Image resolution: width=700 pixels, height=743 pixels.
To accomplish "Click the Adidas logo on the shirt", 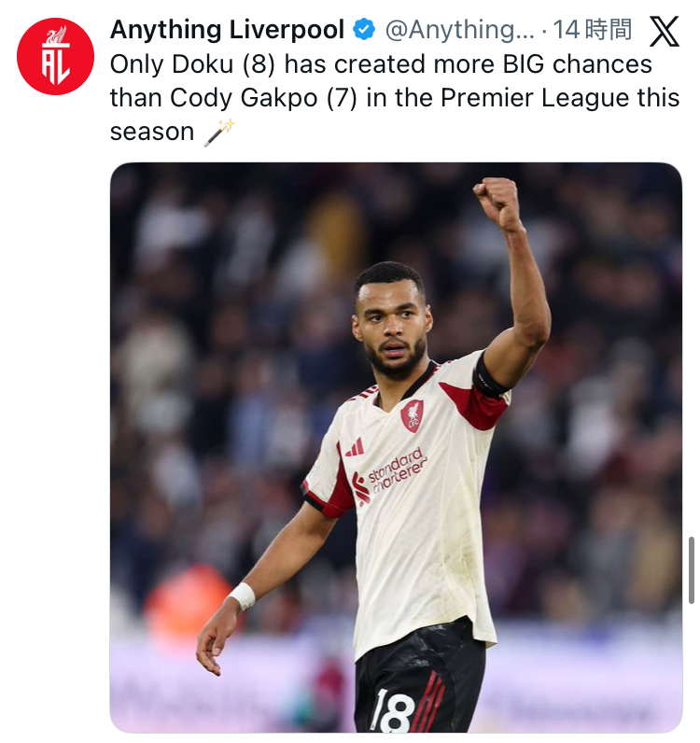I will pyautogui.click(x=355, y=448).
